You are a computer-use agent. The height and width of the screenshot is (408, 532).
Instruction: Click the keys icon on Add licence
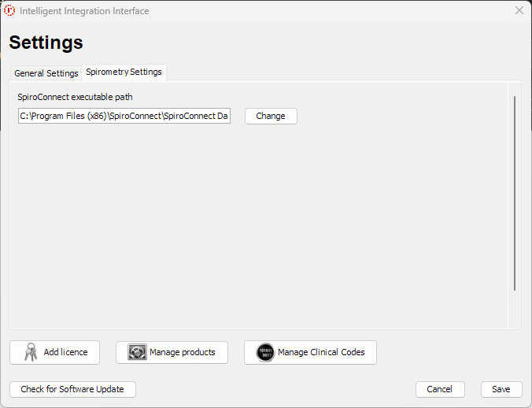pos(30,352)
